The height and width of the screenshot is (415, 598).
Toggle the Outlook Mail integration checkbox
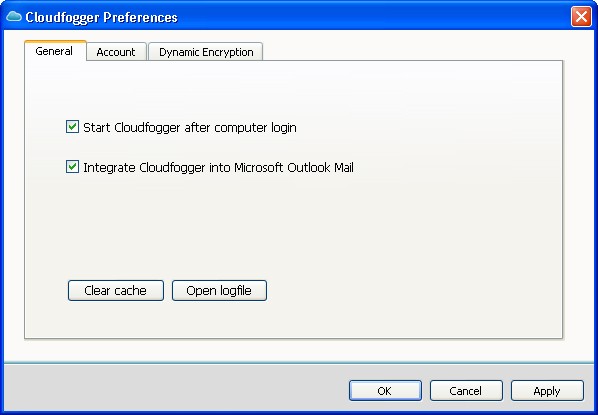click(72, 167)
